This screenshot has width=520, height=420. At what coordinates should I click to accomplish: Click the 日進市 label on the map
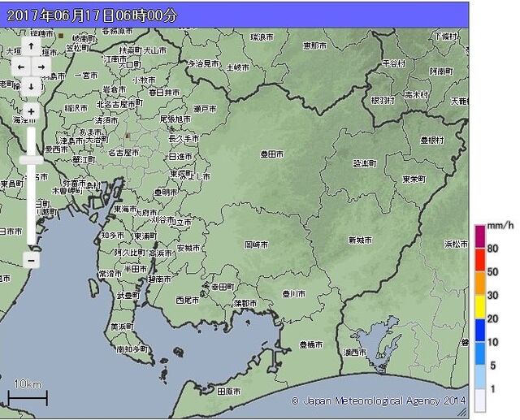(x=180, y=157)
